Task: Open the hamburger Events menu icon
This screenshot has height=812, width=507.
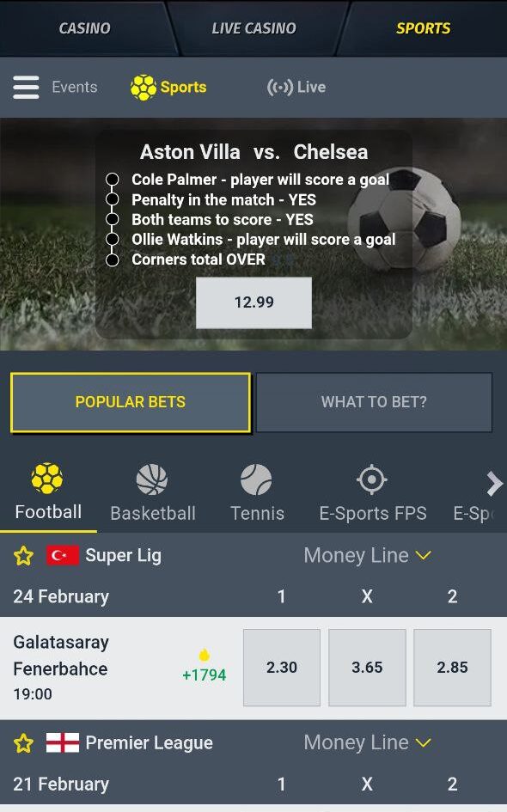Action: (26, 87)
